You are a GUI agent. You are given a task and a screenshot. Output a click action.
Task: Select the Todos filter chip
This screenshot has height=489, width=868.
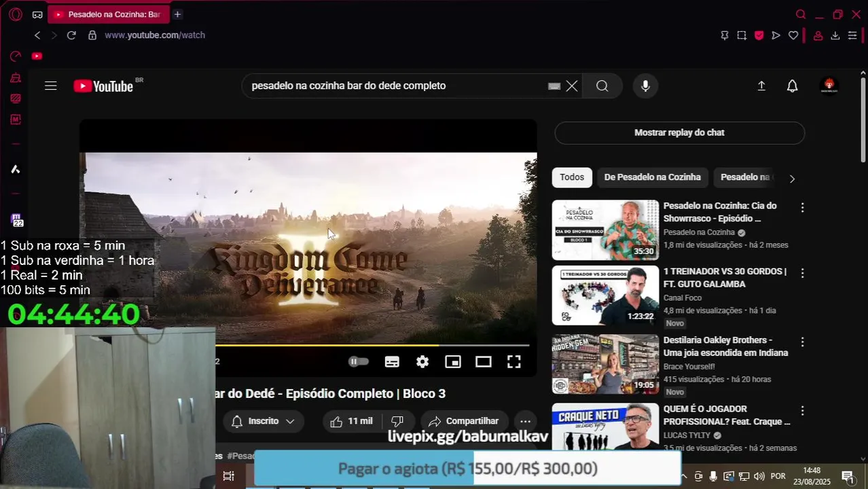[x=572, y=177]
